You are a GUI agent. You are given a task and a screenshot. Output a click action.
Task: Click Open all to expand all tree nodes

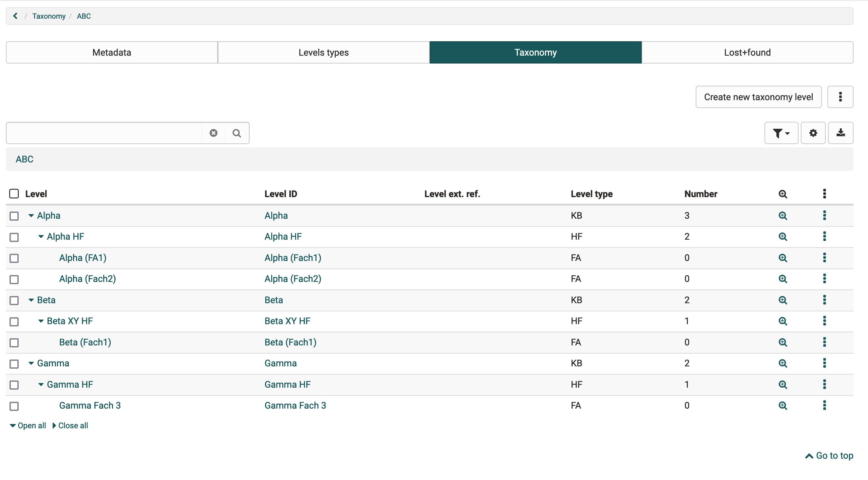pos(28,426)
